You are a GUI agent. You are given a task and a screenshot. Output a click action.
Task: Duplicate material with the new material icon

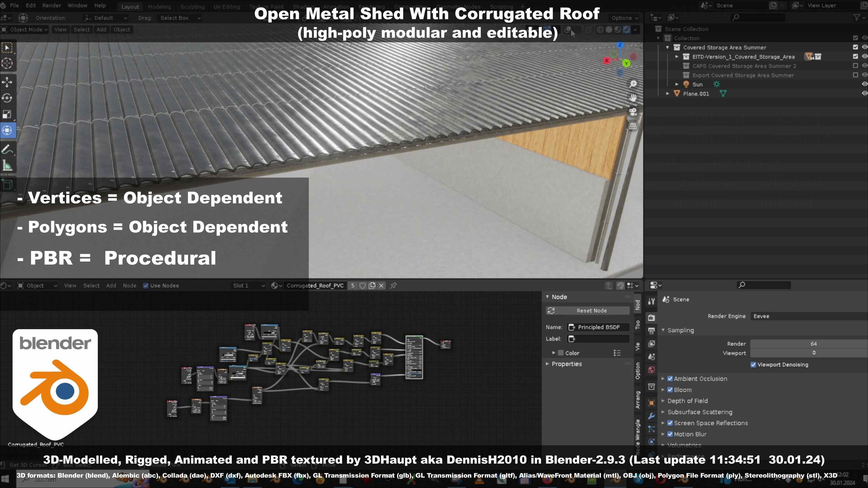click(372, 286)
